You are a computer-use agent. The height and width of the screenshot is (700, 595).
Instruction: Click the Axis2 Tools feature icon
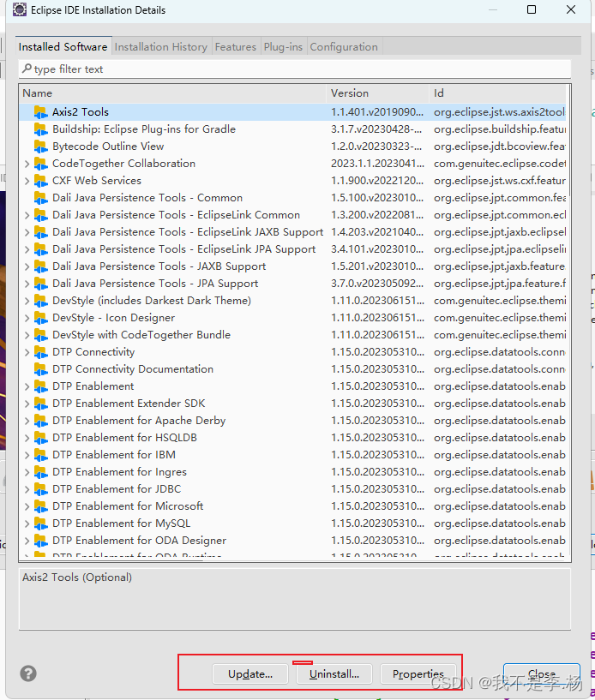[40, 112]
